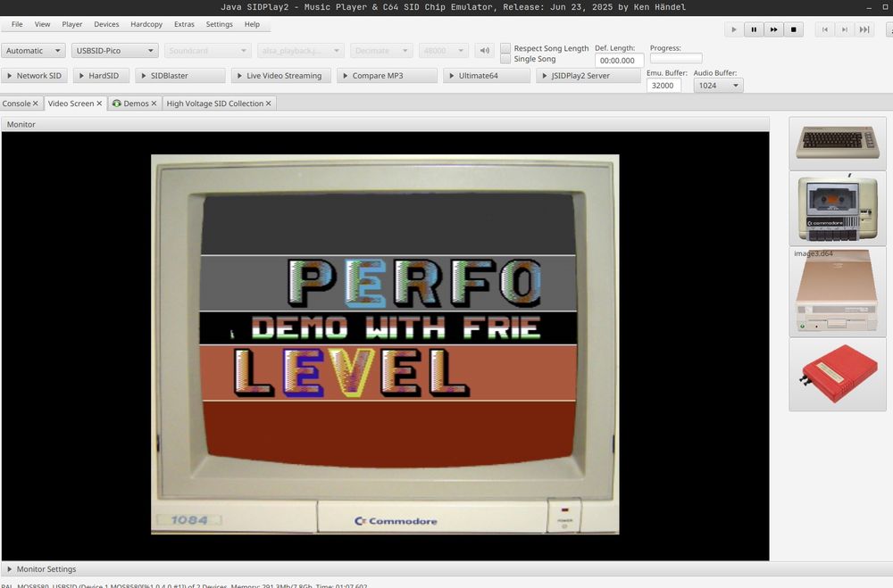Image resolution: width=893 pixels, height=588 pixels.
Task: Toggle Respect Song Length checkbox
Action: click(505, 48)
